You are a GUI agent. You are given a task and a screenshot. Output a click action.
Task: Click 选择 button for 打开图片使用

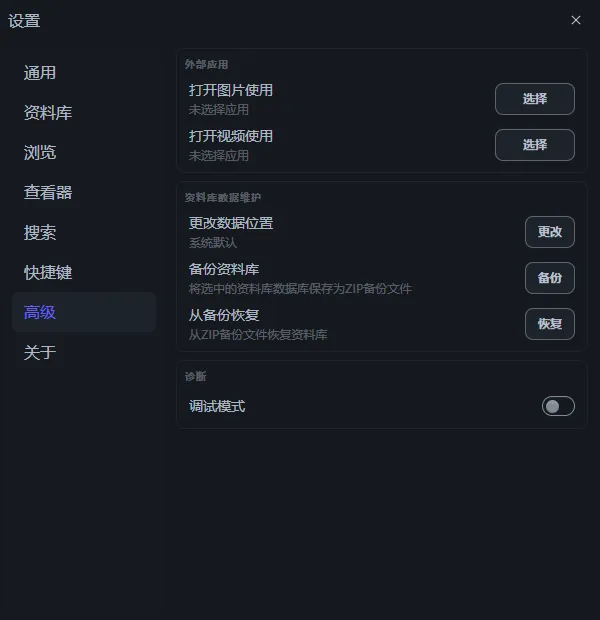[x=535, y=99]
